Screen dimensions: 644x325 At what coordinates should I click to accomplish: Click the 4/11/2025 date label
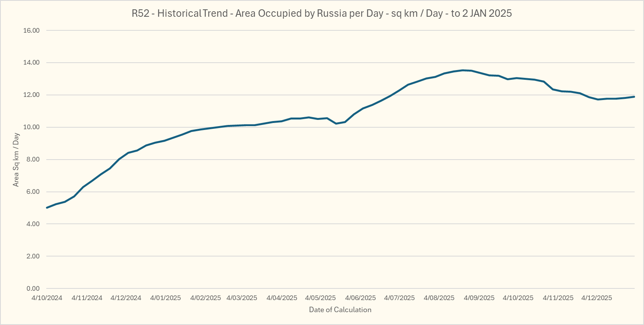pos(558,298)
